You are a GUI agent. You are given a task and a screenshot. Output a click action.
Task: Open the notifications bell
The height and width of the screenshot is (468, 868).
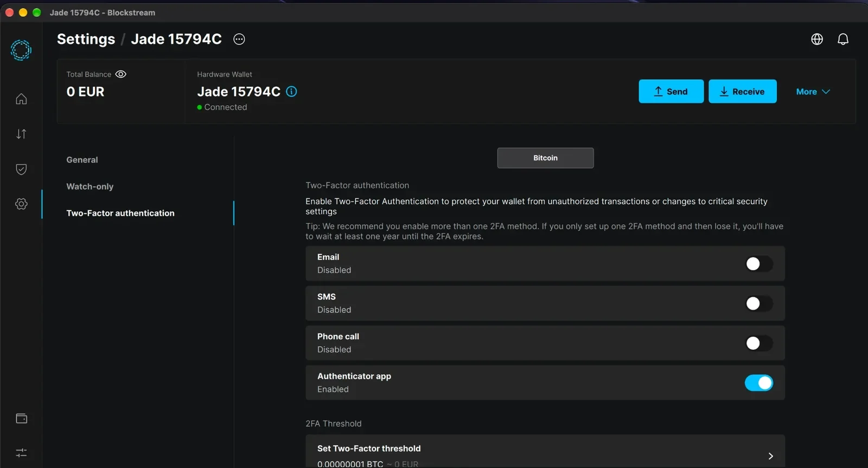[843, 39]
